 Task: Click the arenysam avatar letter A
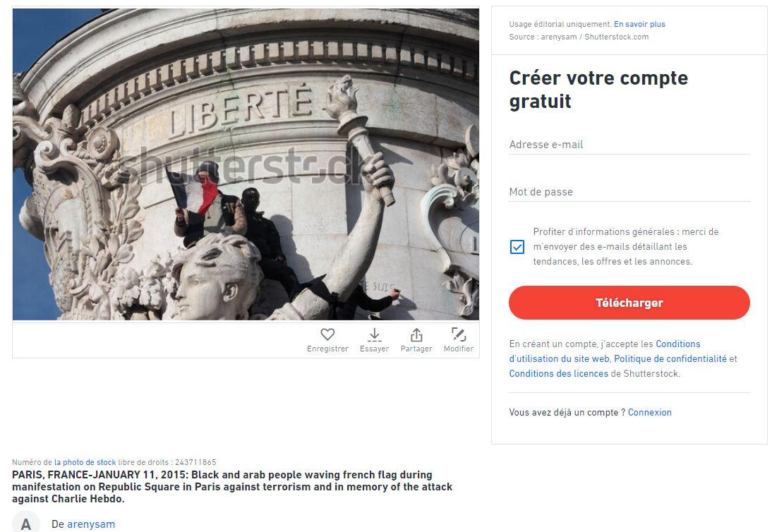(26, 524)
